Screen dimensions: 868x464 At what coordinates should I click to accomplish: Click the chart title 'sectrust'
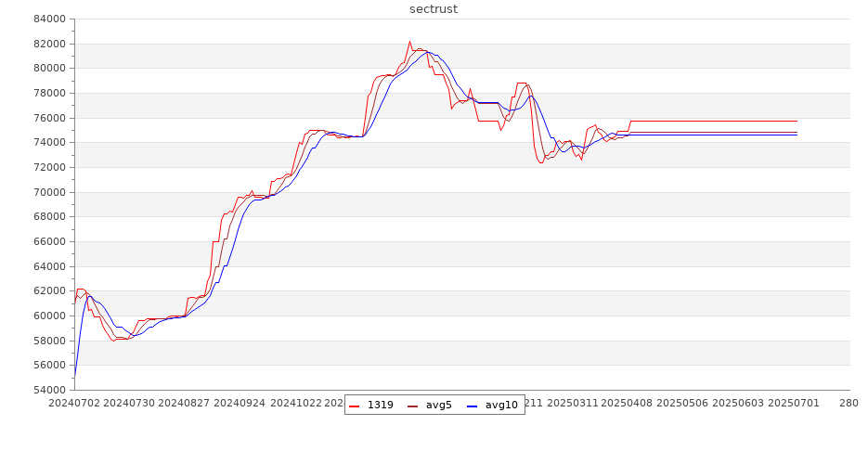pos(434,9)
